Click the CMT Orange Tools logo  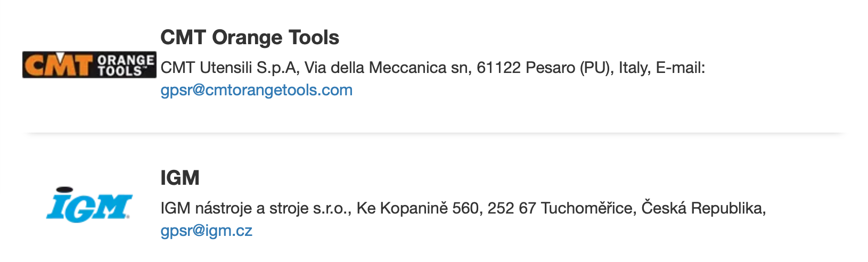(x=89, y=65)
